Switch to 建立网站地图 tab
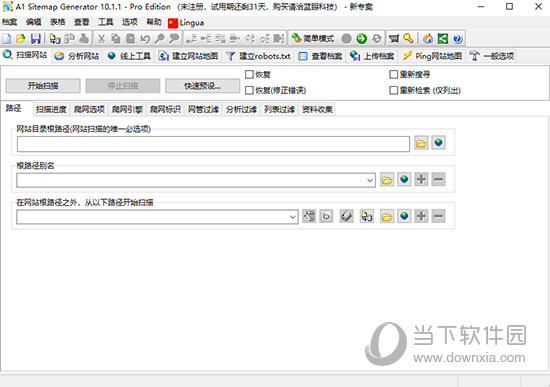 pyautogui.click(x=188, y=56)
